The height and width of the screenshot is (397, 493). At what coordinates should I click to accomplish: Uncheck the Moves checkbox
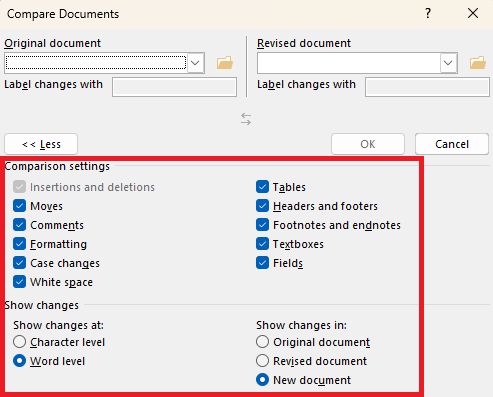pos(20,206)
